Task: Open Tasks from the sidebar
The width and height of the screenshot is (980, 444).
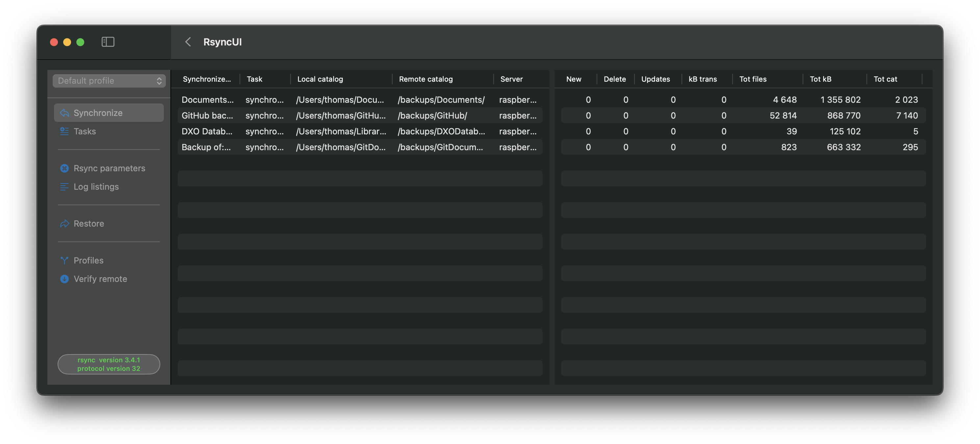Action: click(x=109, y=131)
